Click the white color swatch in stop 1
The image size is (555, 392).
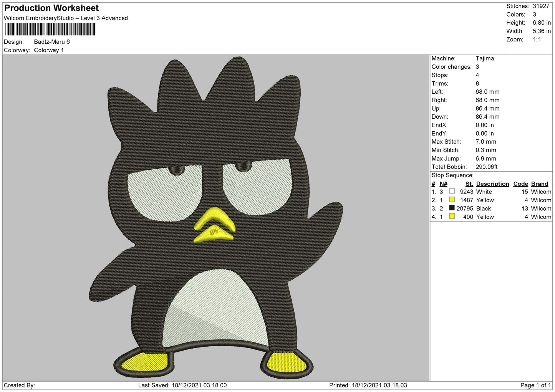point(452,191)
